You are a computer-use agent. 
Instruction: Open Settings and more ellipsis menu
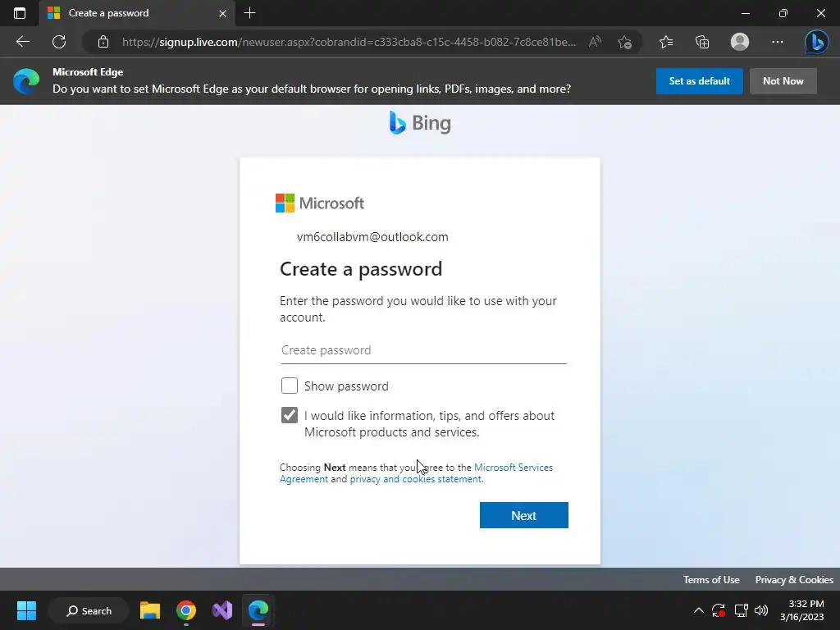[778, 42]
